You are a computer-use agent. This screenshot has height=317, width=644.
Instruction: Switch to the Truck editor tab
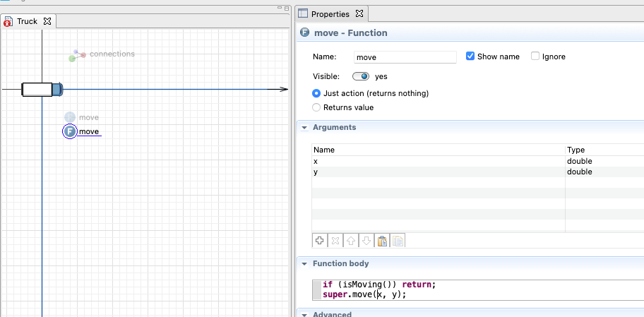(x=27, y=21)
